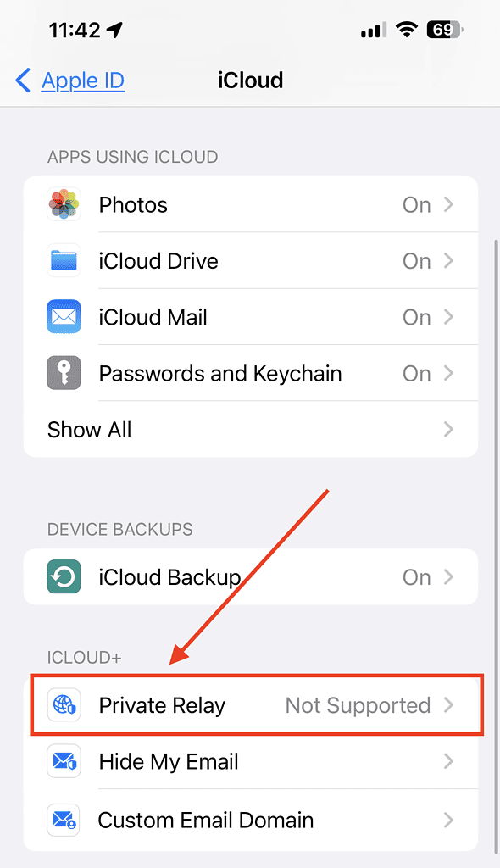Open iCloud Drive On status setting
The width and height of the screenshot is (500, 868).
(416, 261)
